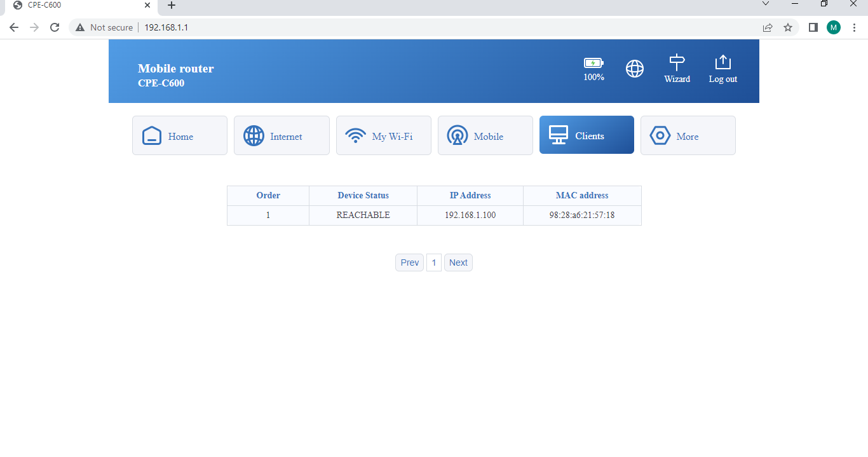Close the CPE-C600 browser tab
Image resolution: width=868 pixels, height=457 pixels.
tap(147, 5)
